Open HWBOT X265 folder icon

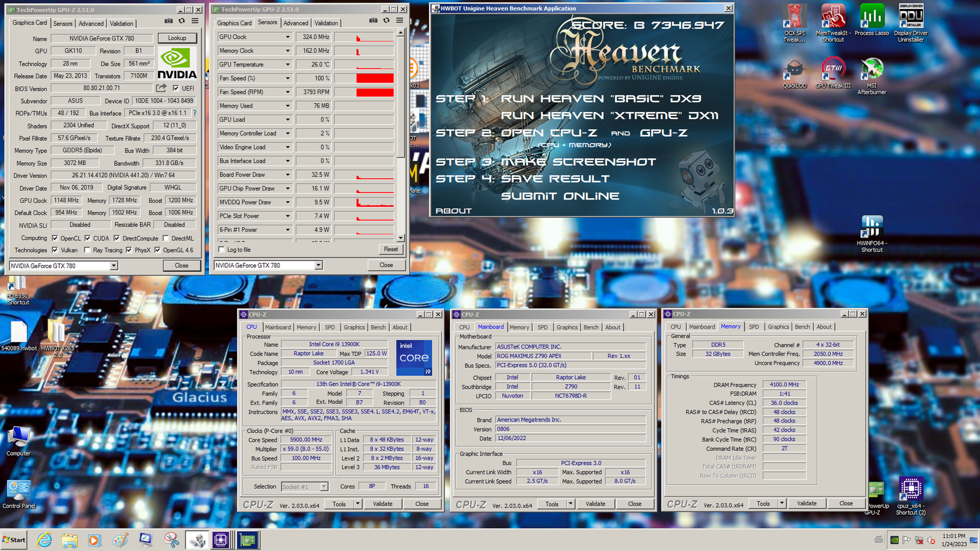(57, 338)
